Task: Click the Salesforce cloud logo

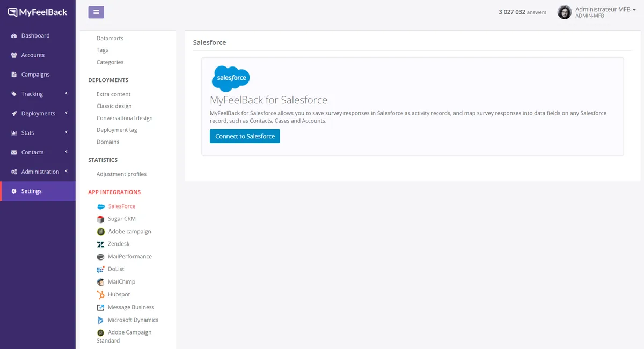Action: point(231,79)
